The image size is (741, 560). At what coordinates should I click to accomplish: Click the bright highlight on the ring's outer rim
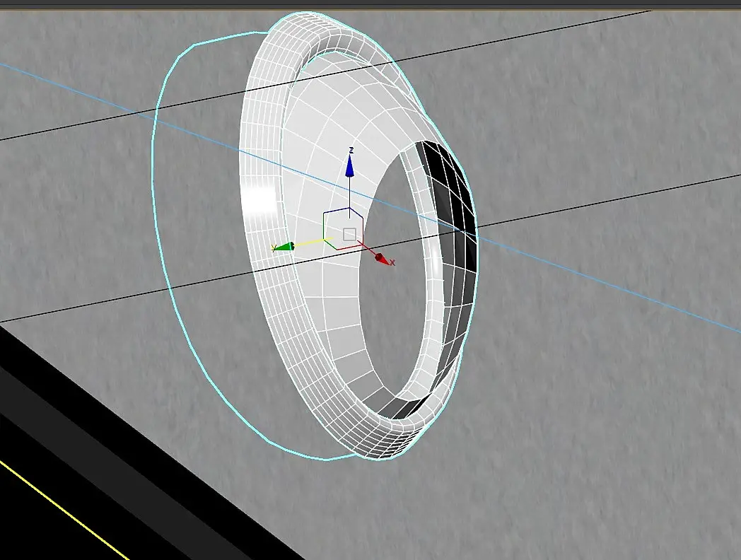coord(259,202)
